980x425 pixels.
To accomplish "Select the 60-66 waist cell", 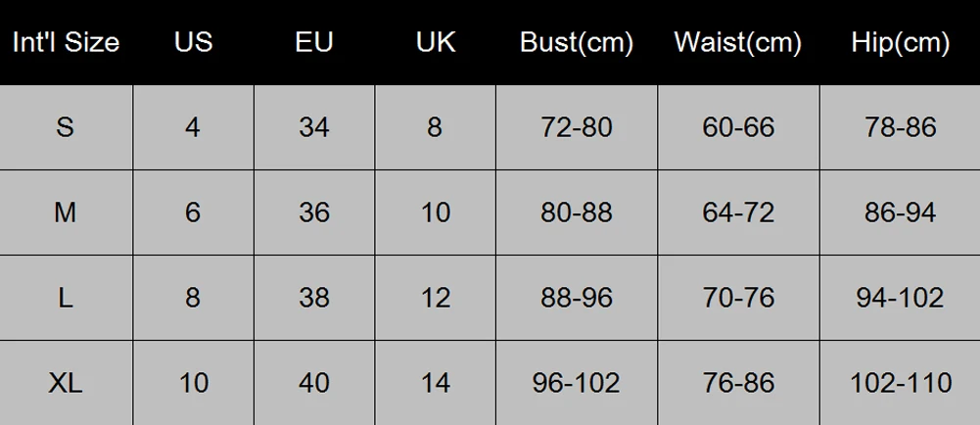I will [738, 127].
